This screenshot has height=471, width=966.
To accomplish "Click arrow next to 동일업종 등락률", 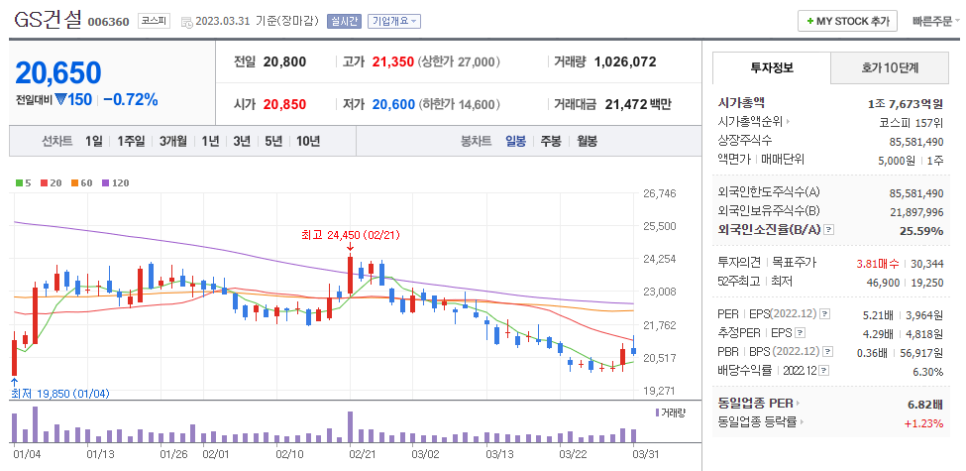I will coord(802,422).
